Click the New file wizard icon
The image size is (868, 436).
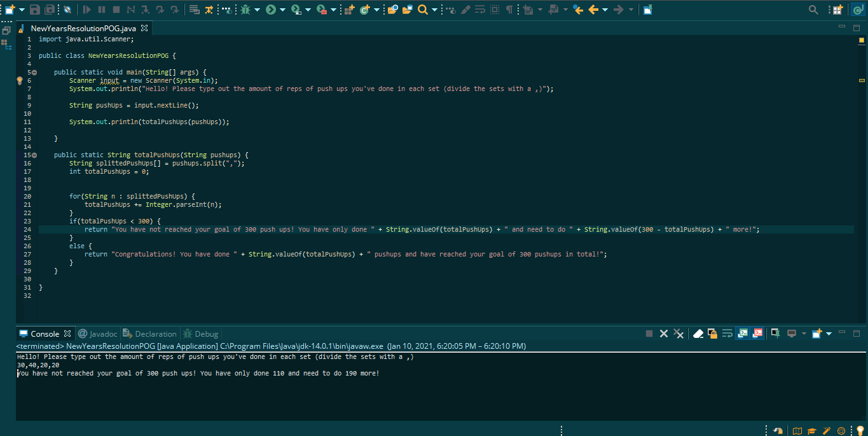tap(10, 10)
